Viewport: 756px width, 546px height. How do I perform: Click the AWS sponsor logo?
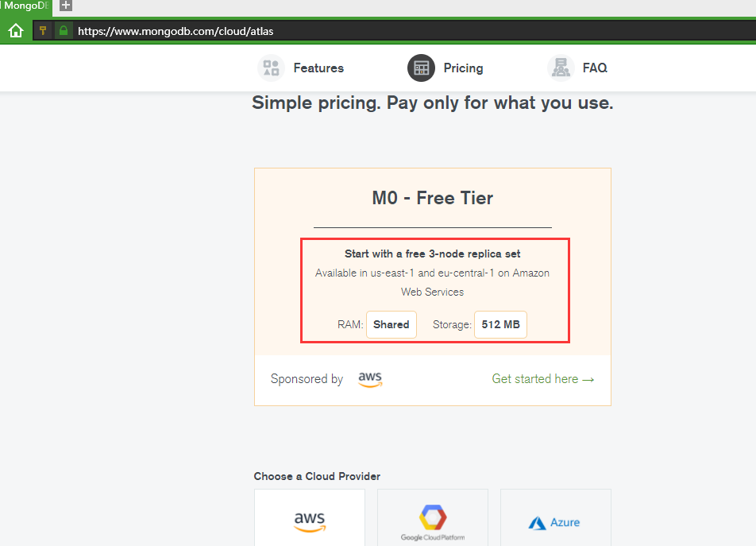370,379
